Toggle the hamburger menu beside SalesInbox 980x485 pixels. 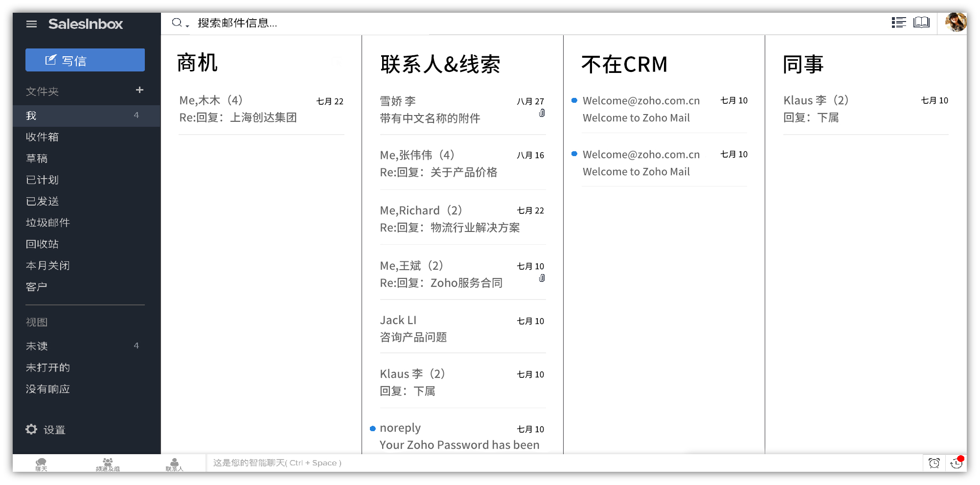[x=31, y=24]
